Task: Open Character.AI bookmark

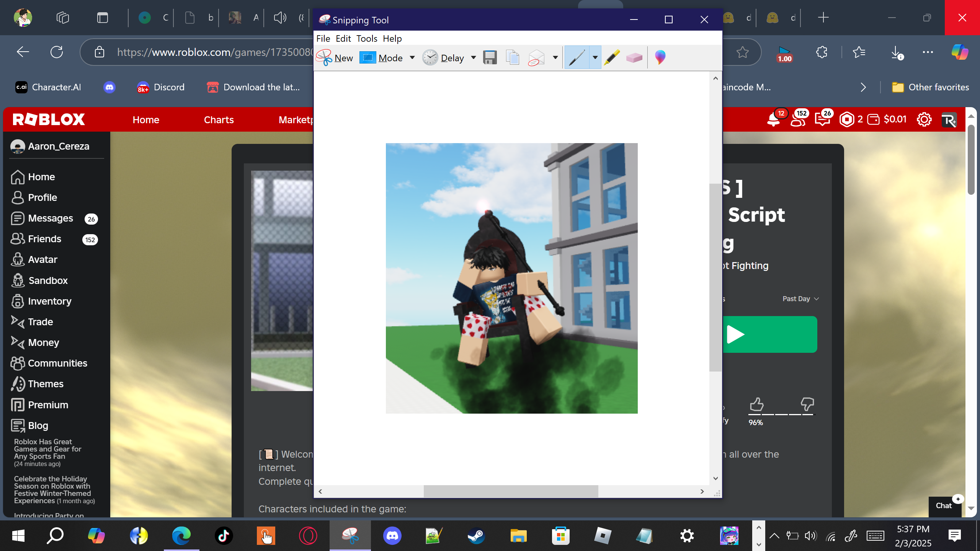Action: tap(48, 87)
